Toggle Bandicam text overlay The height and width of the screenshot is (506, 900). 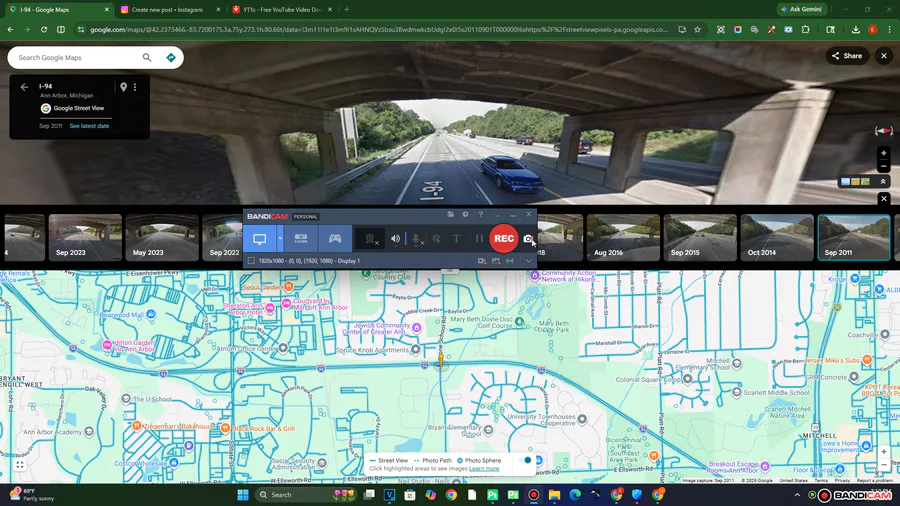[456, 239]
